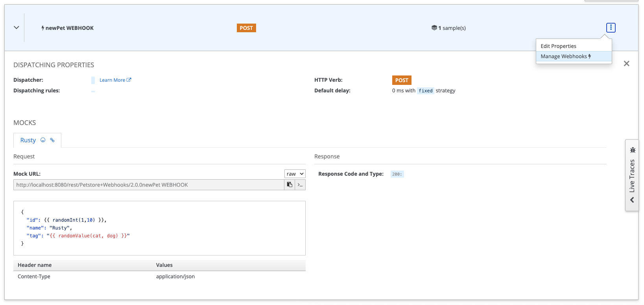Click inside the Mock URL field
This screenshot has height=305, width=644.
tap(149, 185)
